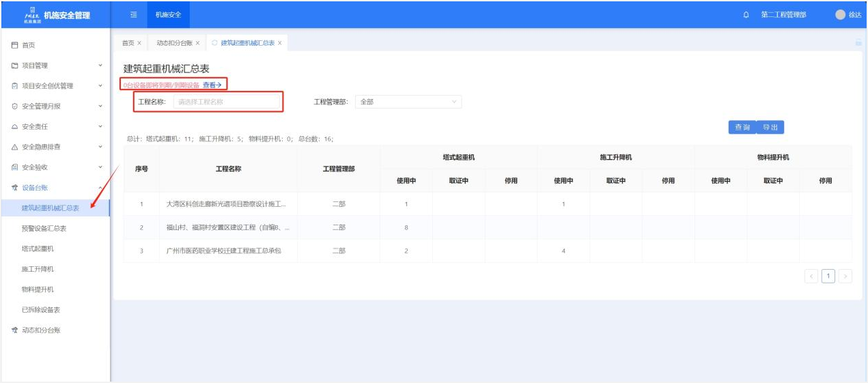Click the next page arrow in pagination

845,276
